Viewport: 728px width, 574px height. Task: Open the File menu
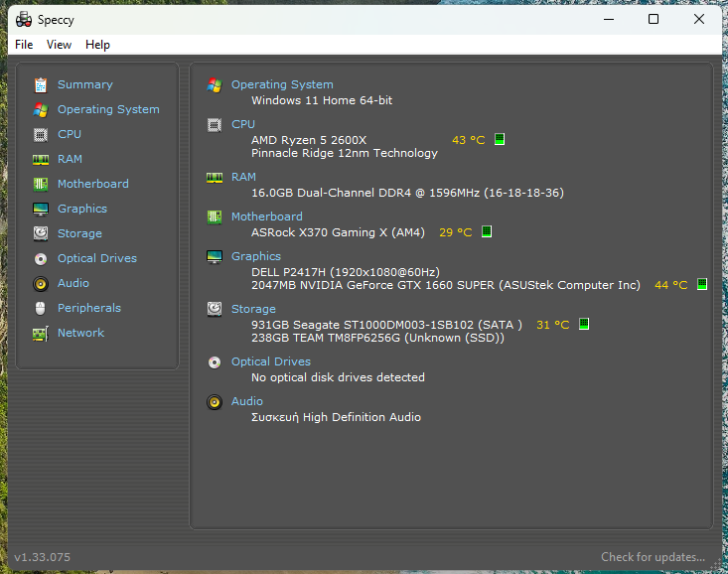(24, 45)
